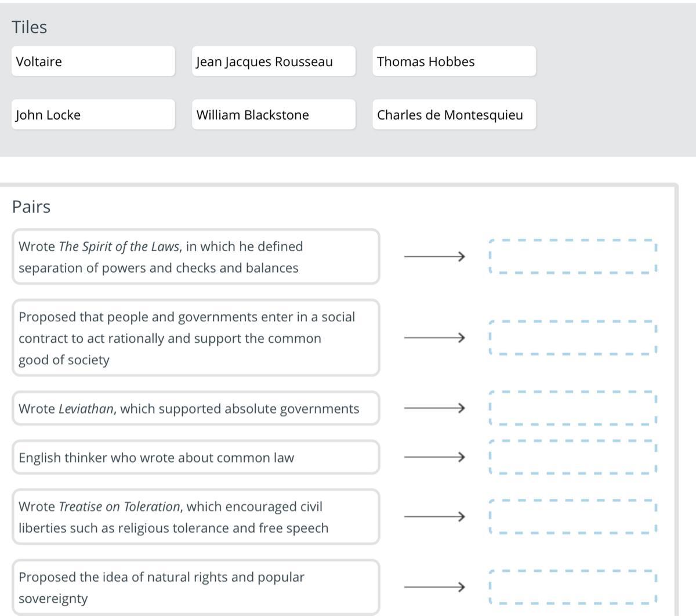Click the Charles de Montesquieu tile
Viewport: 696px width, 616px height.
454,115
